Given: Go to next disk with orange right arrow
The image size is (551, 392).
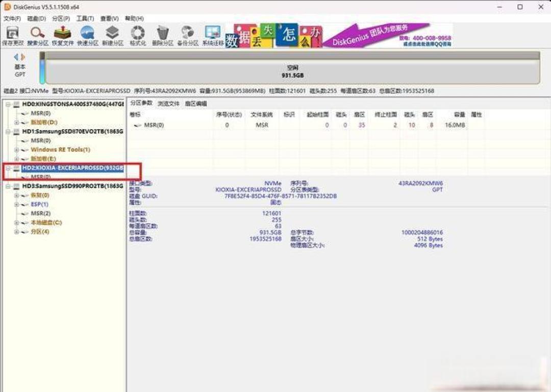Looking at the screenshot, I should click(x=23, y=57).
